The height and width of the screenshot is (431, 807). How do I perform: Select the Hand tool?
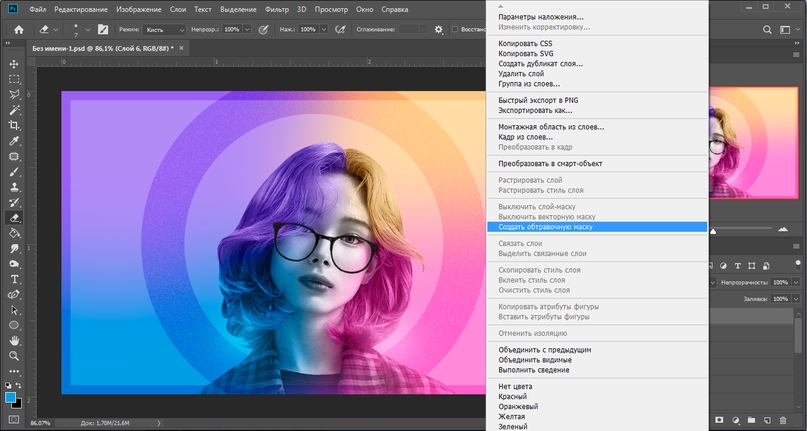point(14,340)
